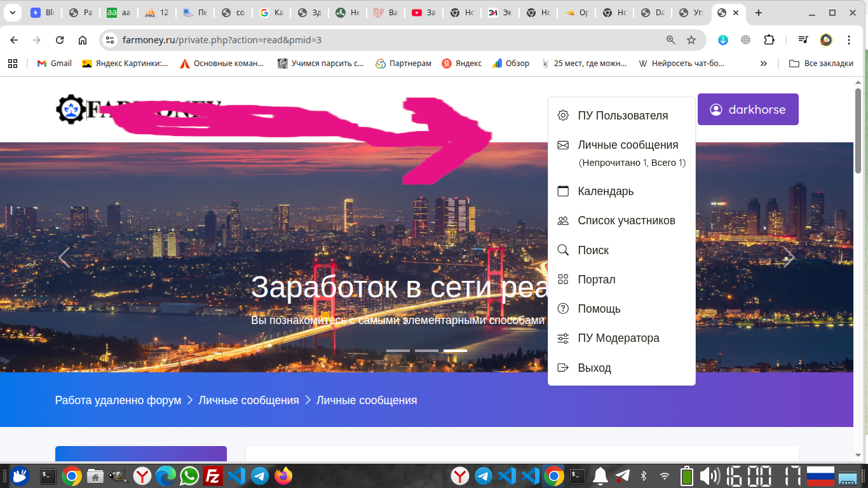868x488 pixels.
Task: Click the sliders icon beside ПУ Модератора
Action: click(563, 338)
